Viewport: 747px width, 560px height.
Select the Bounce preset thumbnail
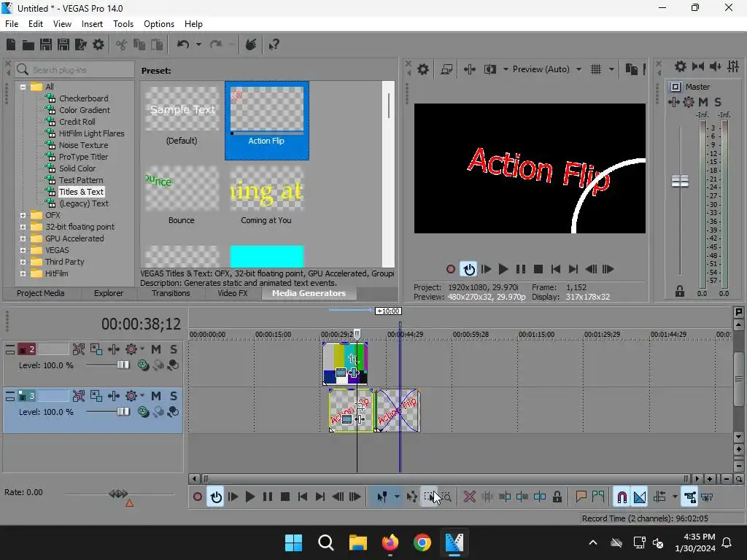182,188
